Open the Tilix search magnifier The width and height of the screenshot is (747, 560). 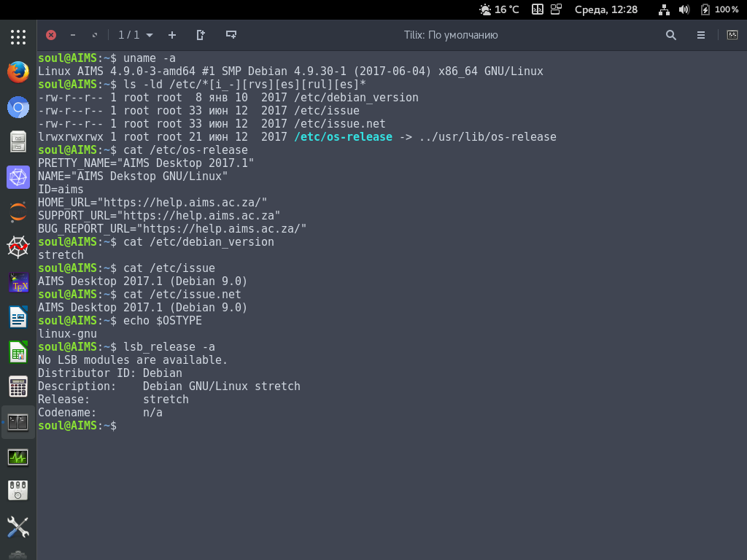(x=671, y=35)
